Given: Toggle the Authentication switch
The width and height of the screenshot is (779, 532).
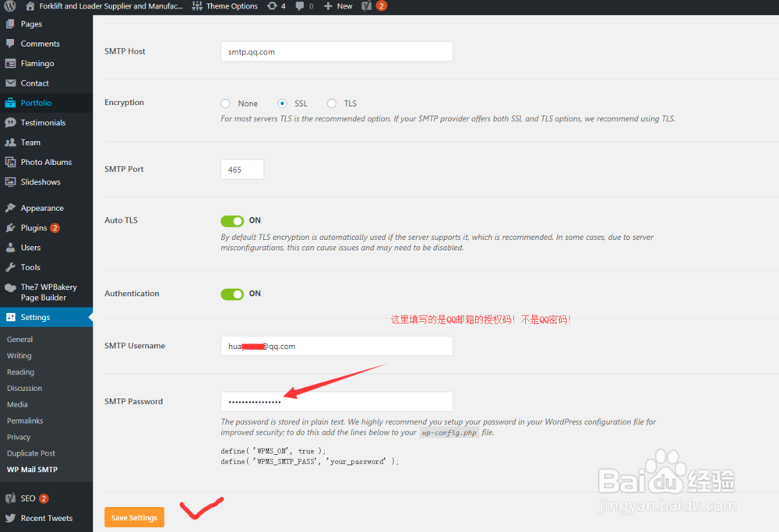Looking at the screenshot, I should click(x=232, y=294).
